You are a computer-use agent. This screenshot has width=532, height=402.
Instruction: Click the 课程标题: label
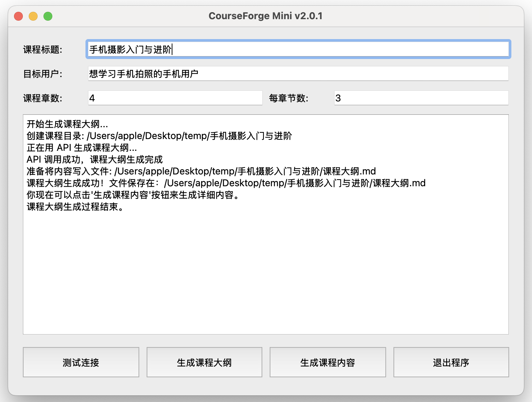(x=43, y=49)
